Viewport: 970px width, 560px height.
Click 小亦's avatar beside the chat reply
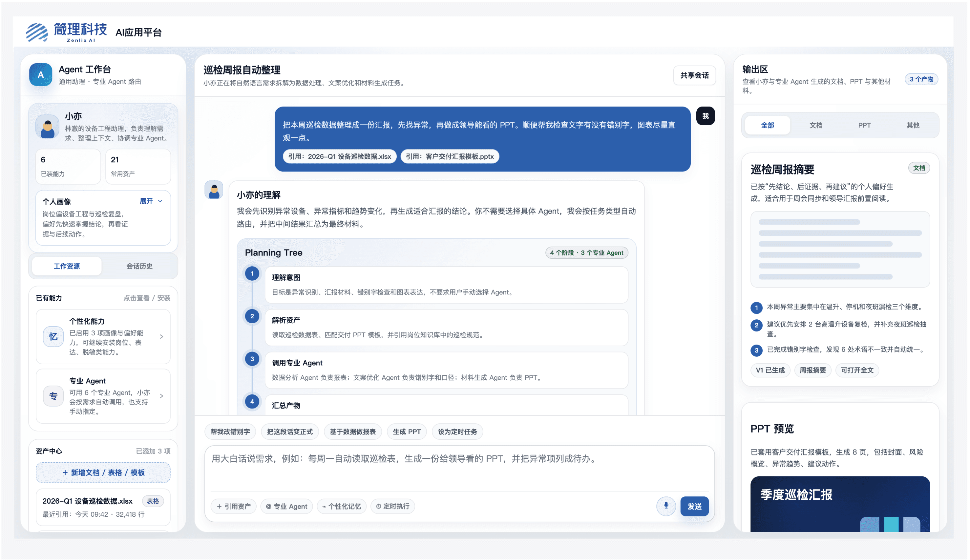[214, 190]
